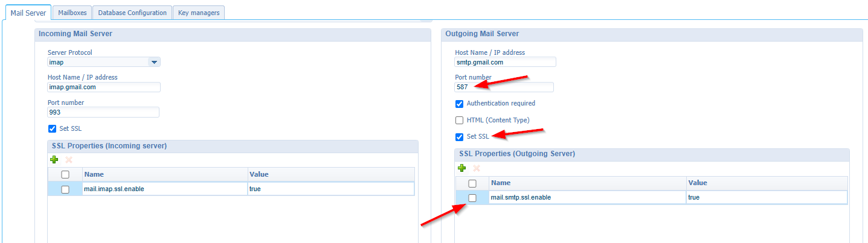868x243 pixels.
Task: Select the true value for mail.smtp.ssl.enable
Action: pos(767,198)
